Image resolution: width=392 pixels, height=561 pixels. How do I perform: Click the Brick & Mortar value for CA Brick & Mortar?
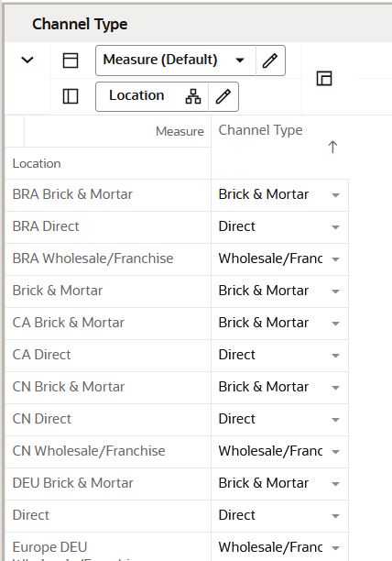point(264,323)
